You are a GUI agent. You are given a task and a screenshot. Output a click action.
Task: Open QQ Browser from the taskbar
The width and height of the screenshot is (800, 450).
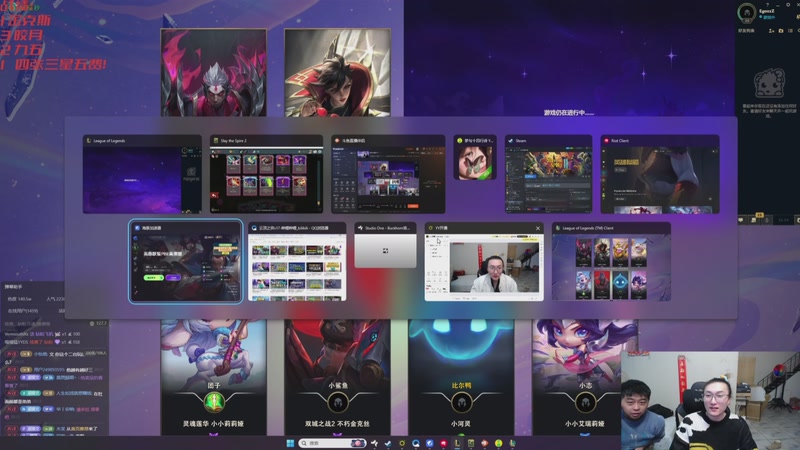point(416,443)
